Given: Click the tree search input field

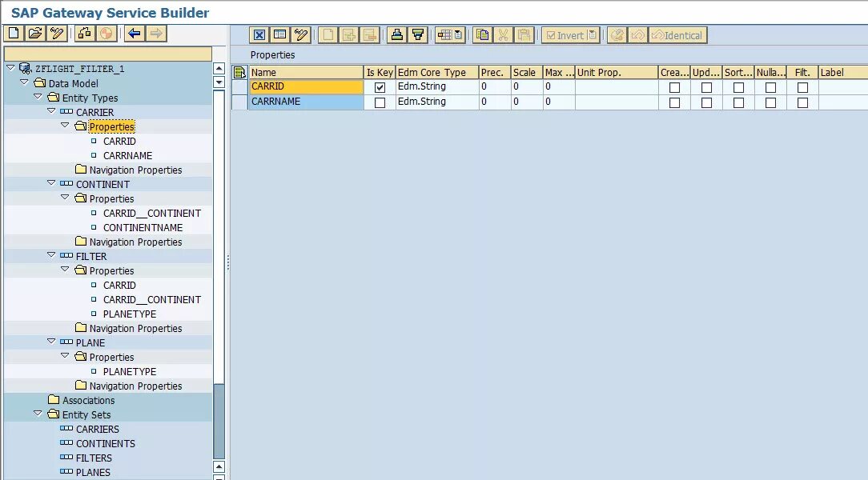Looking at the screenshot, I should pyautogui.click(x=108, y=54).
